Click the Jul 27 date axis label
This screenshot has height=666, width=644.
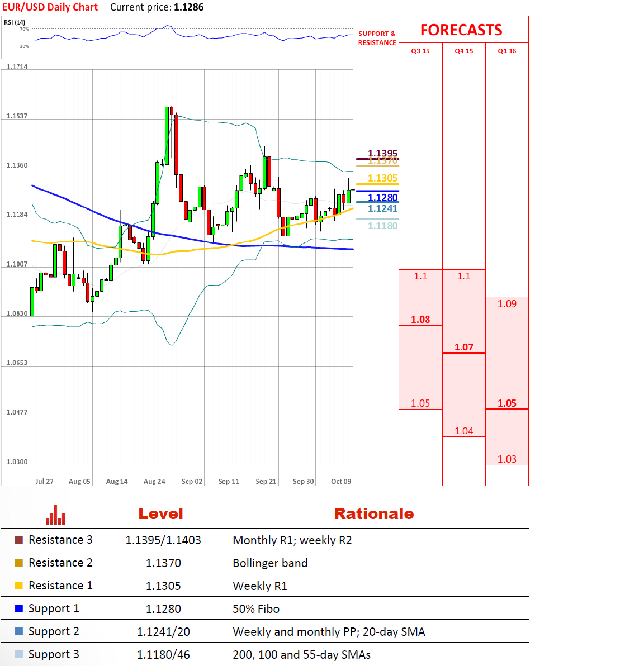click(44, 481)
